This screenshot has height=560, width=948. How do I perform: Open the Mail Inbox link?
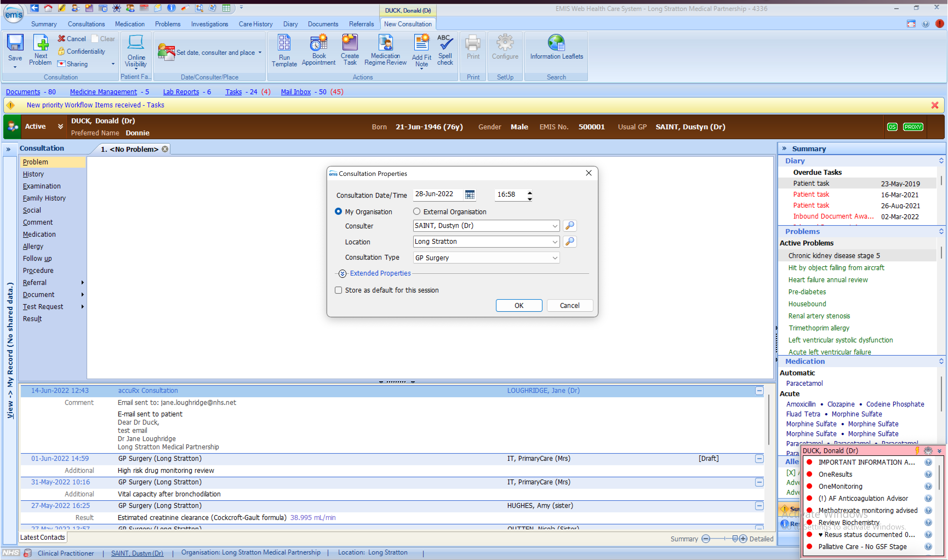pyautogui.click(x=295, y=92)
